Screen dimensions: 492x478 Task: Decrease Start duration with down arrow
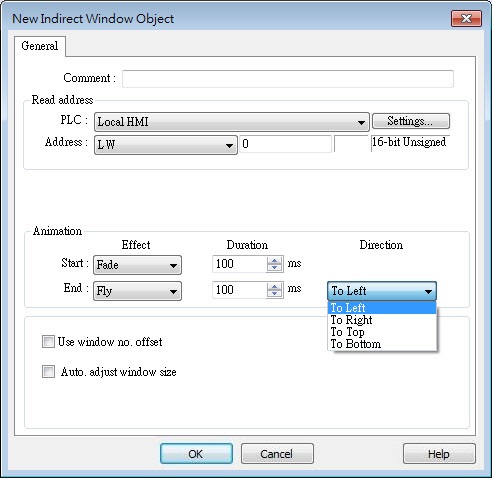tap(274, 268)
